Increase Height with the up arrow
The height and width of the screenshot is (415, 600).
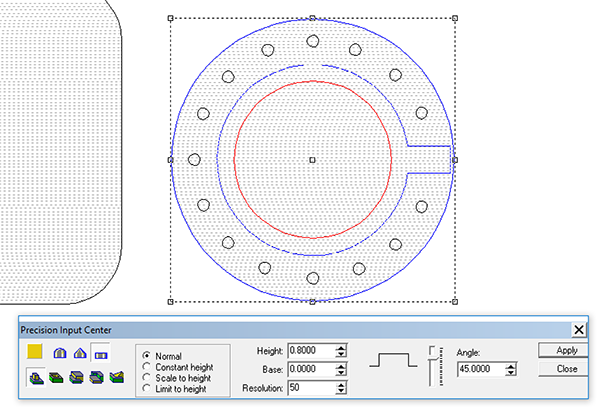tap(341, 347)
